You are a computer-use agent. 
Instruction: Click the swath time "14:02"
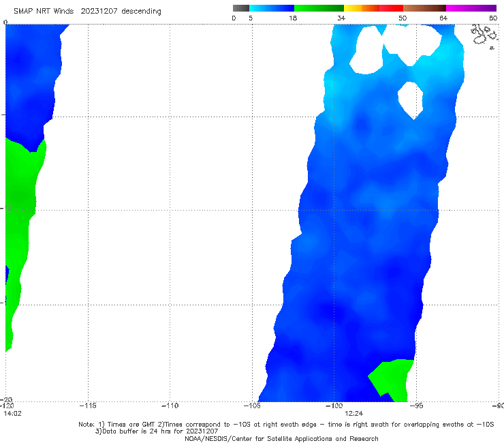point(12,414)
